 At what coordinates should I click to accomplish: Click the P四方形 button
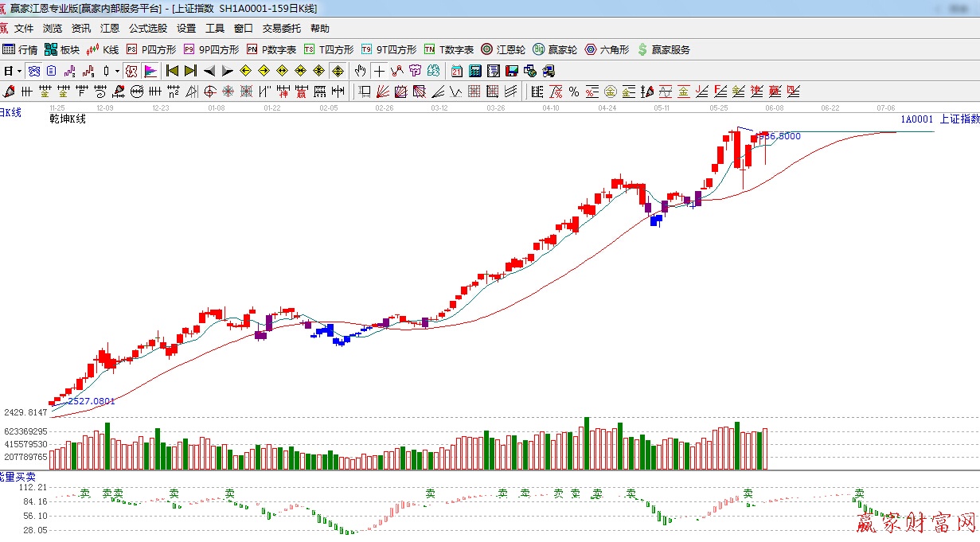[151, 49]
